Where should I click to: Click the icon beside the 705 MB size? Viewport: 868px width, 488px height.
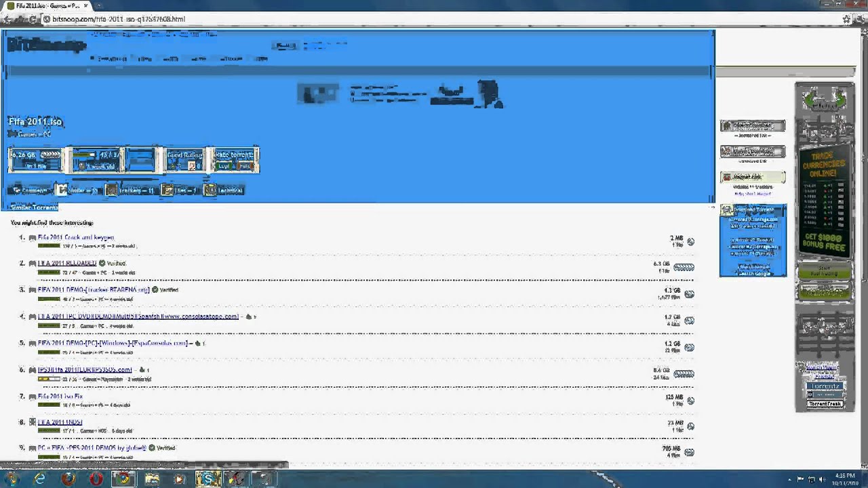tap(689, 453)
